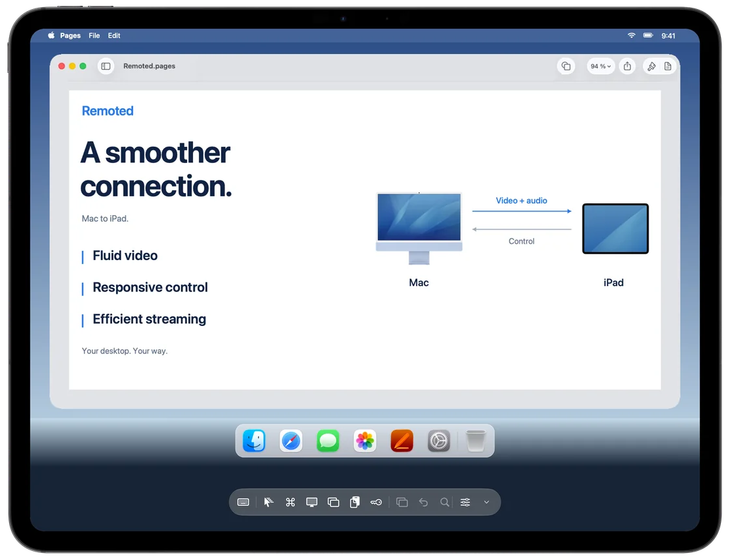The image size is (730, 560).
Task: Close the Pages window with red button
Action: point(61,66)
